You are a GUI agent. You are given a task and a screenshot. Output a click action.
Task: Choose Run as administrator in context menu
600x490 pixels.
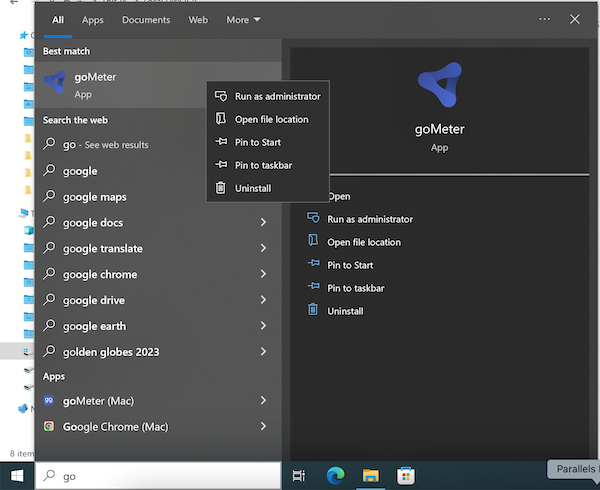click(x=268, y=96)
